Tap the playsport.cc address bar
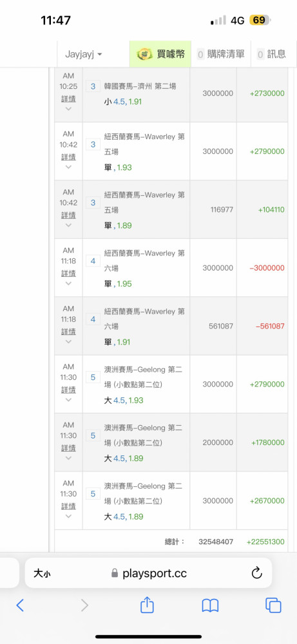The width and height of the screenshot is (297, 644). [x=148, y=573]
